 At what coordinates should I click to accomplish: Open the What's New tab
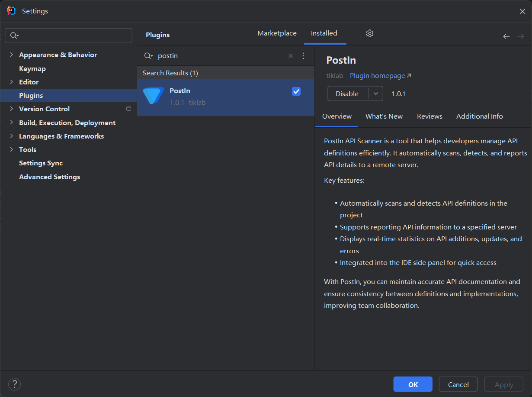click(384, 116)
